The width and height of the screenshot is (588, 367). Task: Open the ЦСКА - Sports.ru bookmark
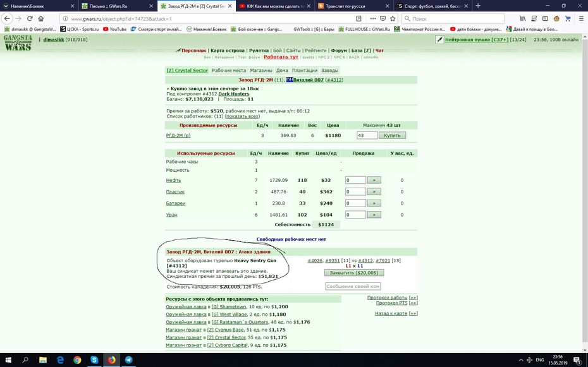tap(80, 29)
